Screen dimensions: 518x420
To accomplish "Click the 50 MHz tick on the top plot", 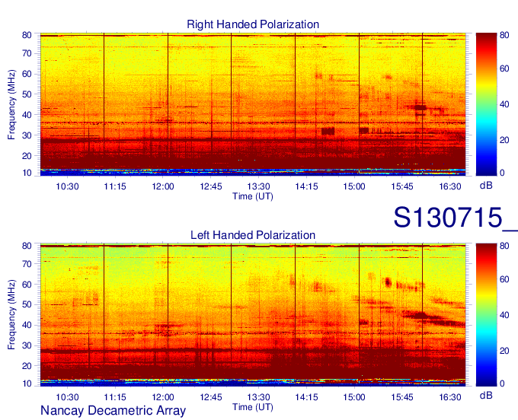I will pos(27,94).
